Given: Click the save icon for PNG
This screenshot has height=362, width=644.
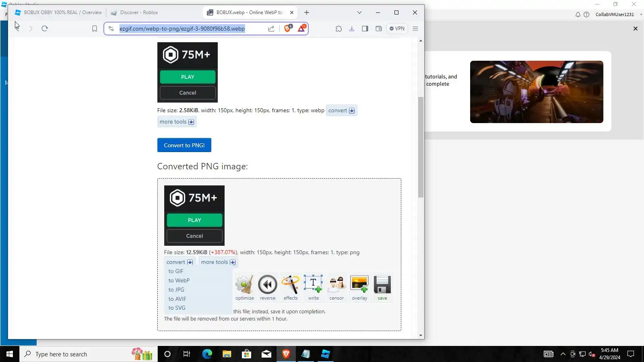Looking at the screenshot, I should point(382,288).
